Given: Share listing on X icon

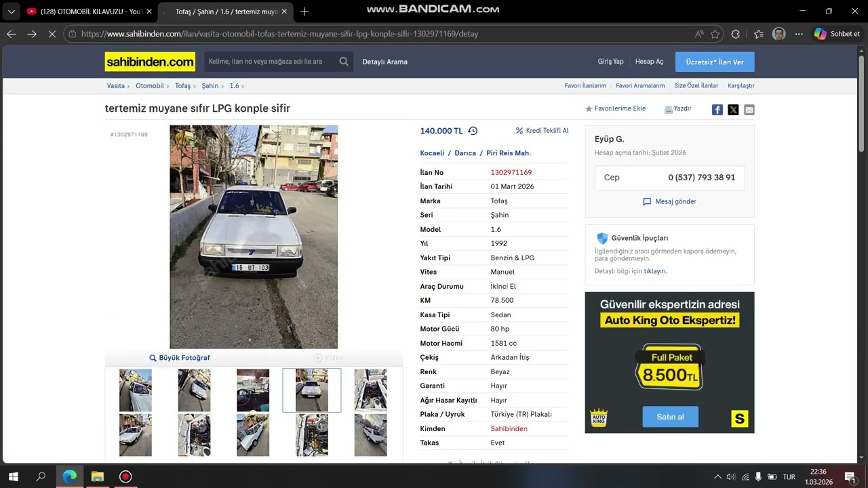Looking at the screenshot, I should (x=733, y=110).
